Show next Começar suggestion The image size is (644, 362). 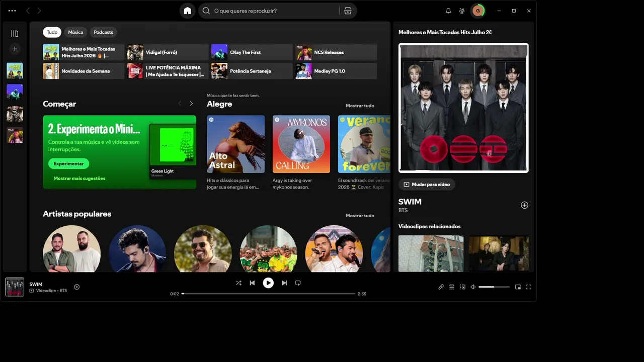click(191, 104)
